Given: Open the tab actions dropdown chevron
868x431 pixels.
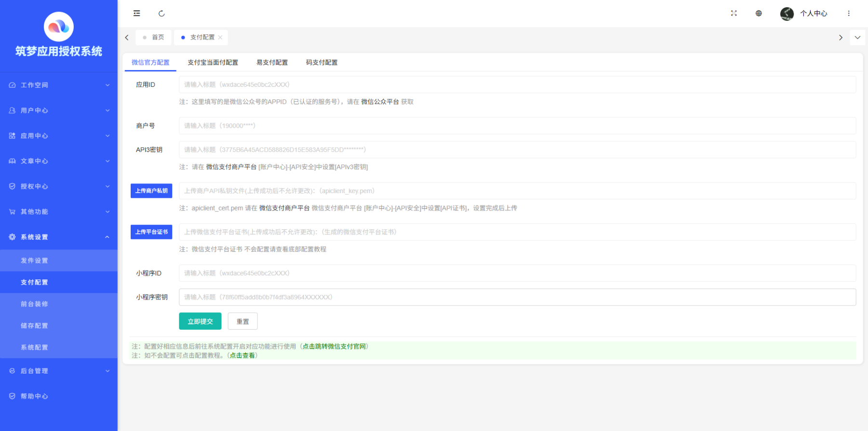Looking at the screenshot, I should click(x=857, y=37).
